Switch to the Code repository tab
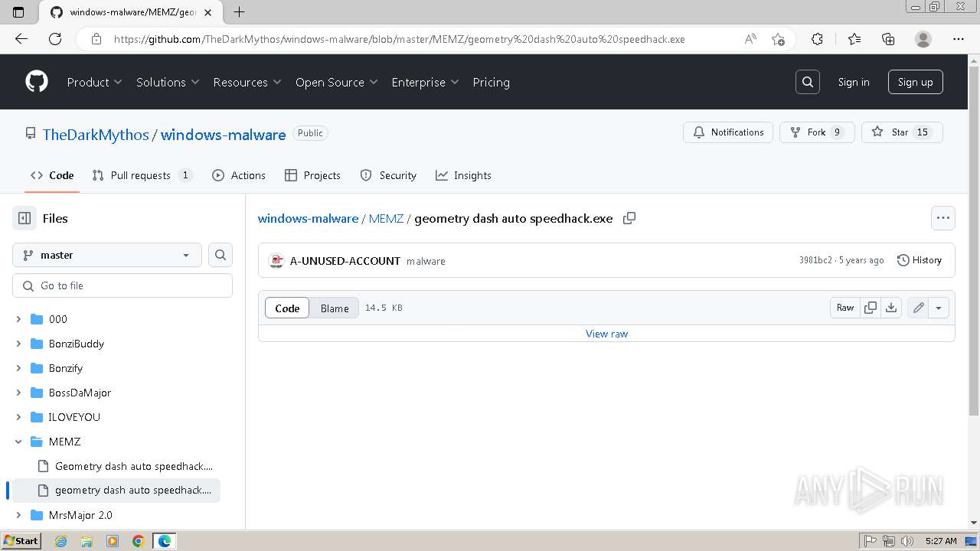The image size is (980, 551). point(52,175)
